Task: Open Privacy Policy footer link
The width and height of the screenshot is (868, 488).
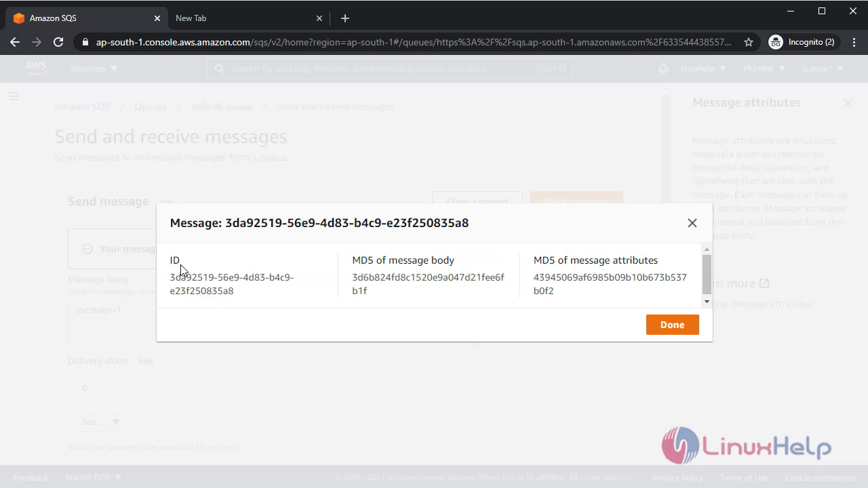Action: [677, 477]
